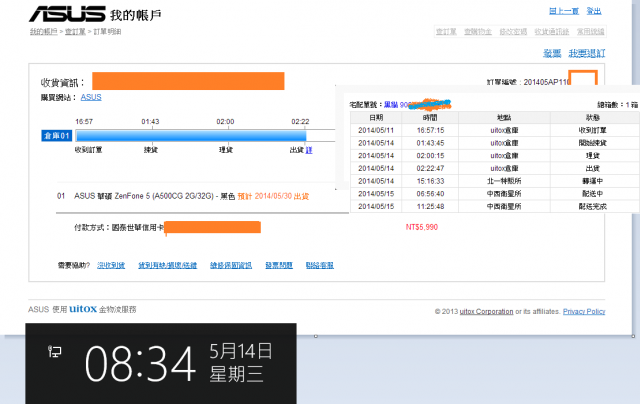
Task: Click the 11:25:48 time cell
Action: (x=430, y=206)
